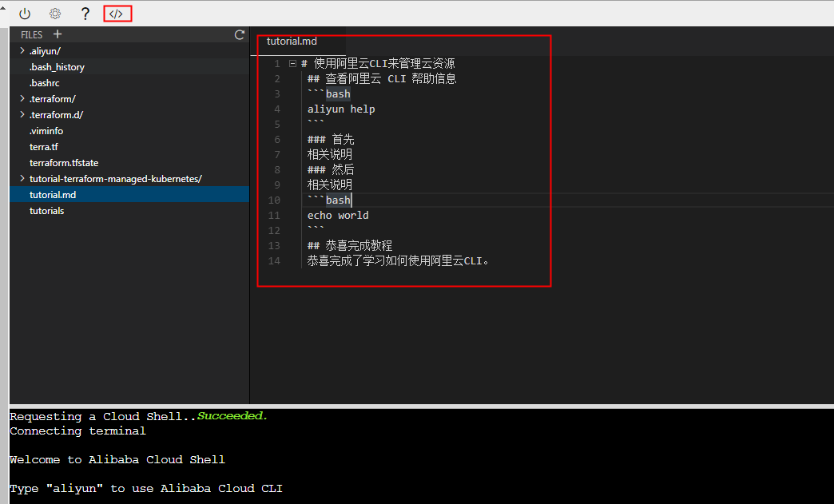Click the '## 恭喜完成教程' heading line

(x=350, y=246)
